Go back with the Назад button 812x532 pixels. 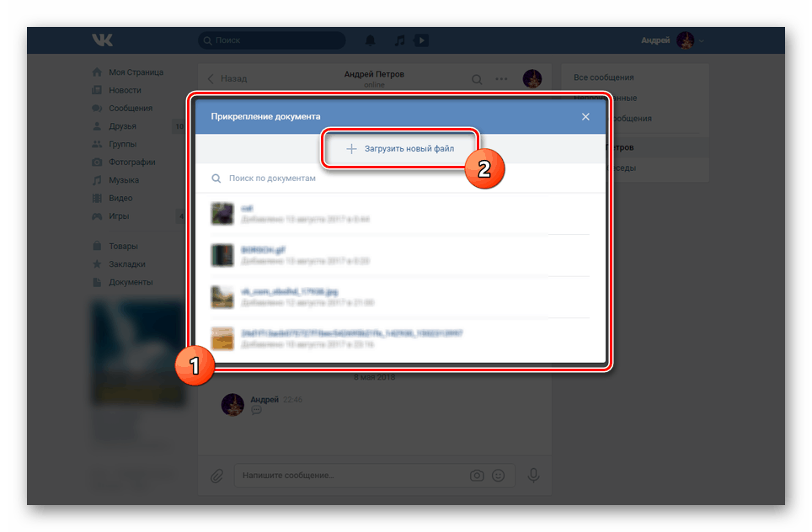pos(227,78)
